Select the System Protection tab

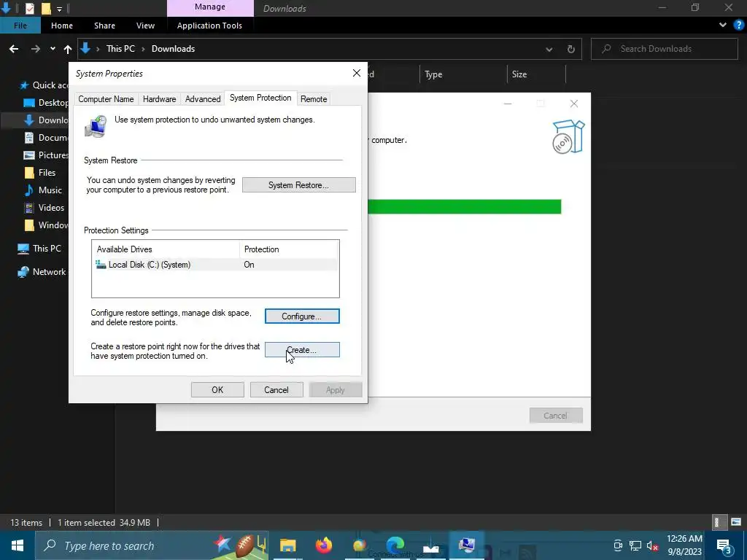coord(260,98)
